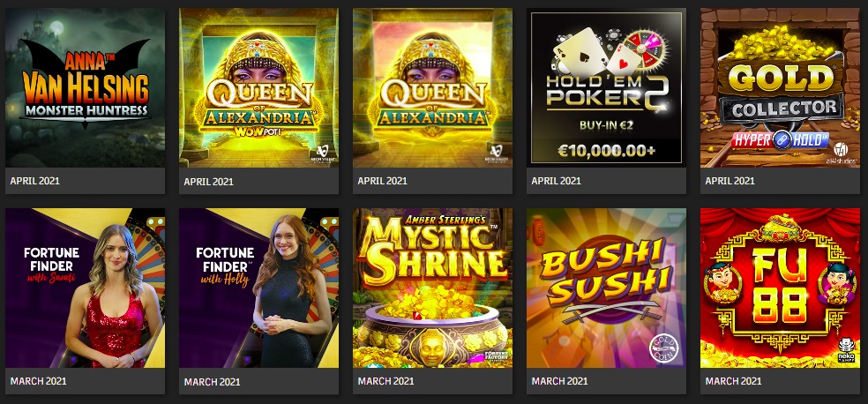Open Fortune Finder with Sarati

point(86,288)
